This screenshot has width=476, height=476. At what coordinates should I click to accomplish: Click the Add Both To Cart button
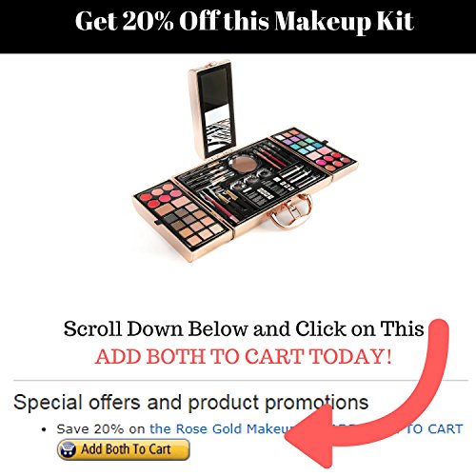click(124, 449)
